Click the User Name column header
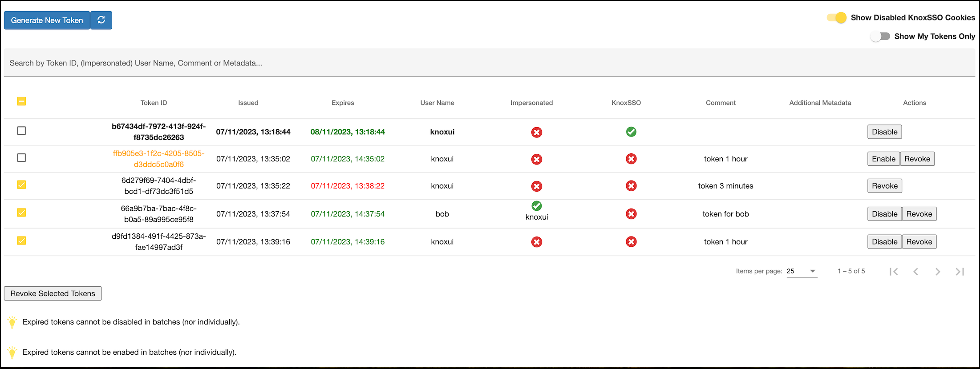 (x=437, y=103)
